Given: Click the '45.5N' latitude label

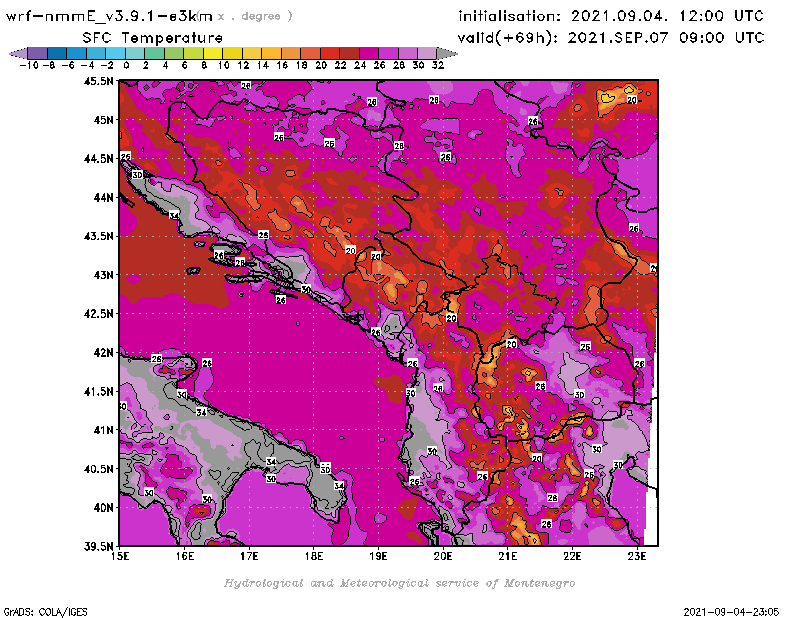Looking at the screenshot, I should coord(98,81).
